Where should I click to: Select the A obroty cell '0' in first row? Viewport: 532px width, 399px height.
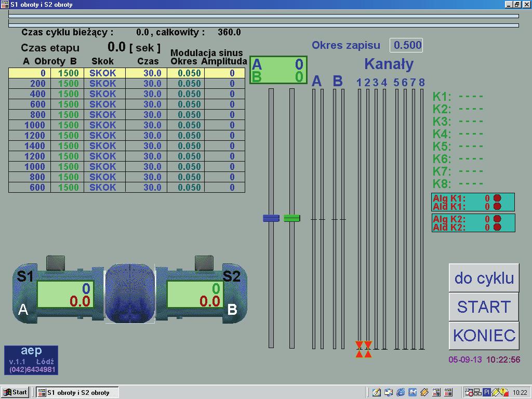[30, 73]
